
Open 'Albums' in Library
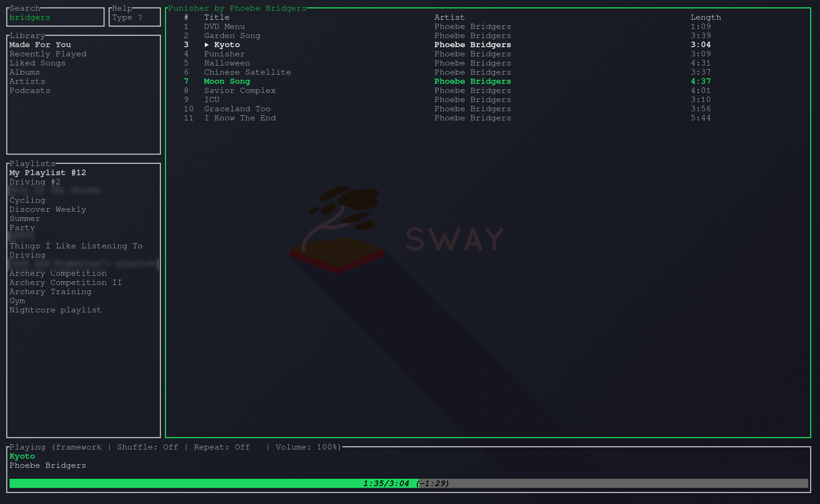pos(25,72)
